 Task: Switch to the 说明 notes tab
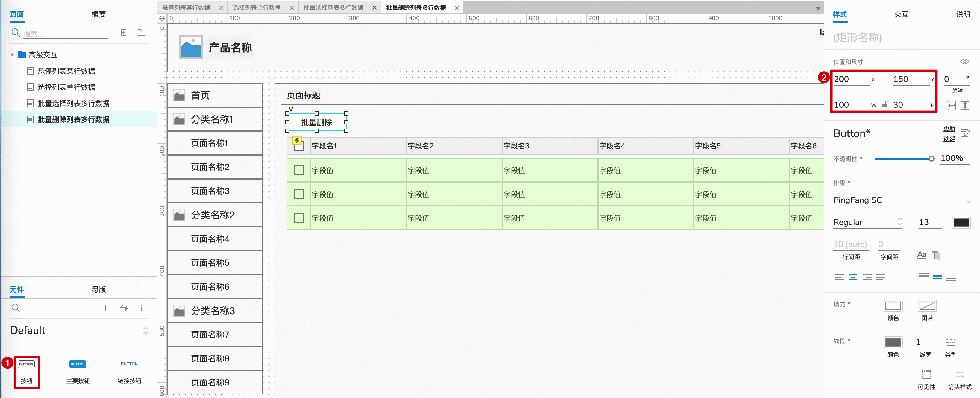tap(963, 14)
